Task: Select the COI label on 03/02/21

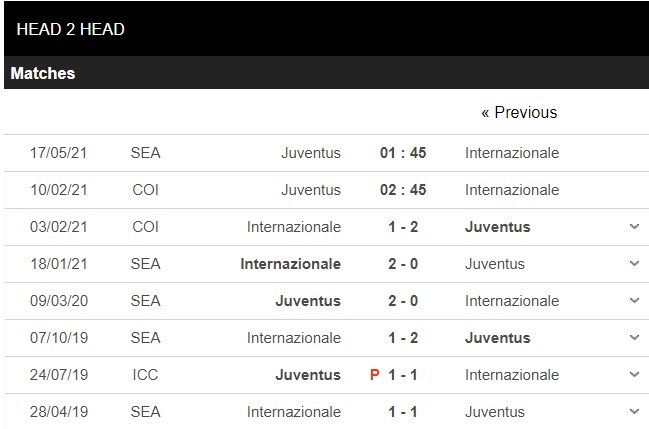Action: tap(145, 227)
